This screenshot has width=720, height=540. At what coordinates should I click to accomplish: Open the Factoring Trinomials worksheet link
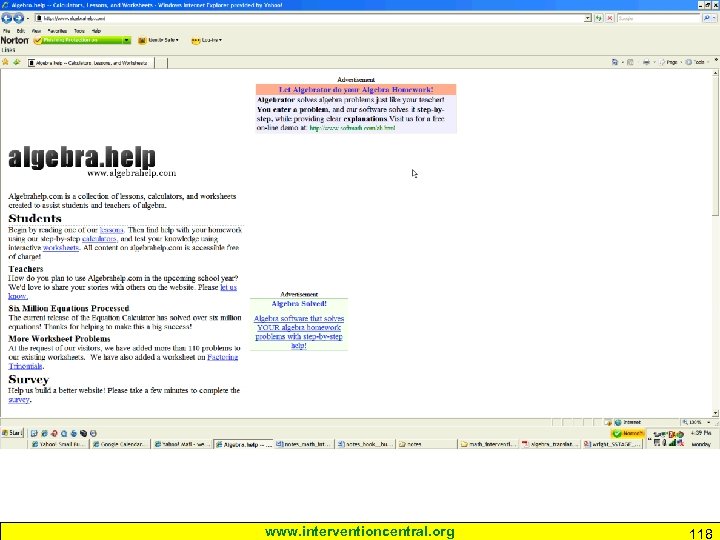pos(123,361)
